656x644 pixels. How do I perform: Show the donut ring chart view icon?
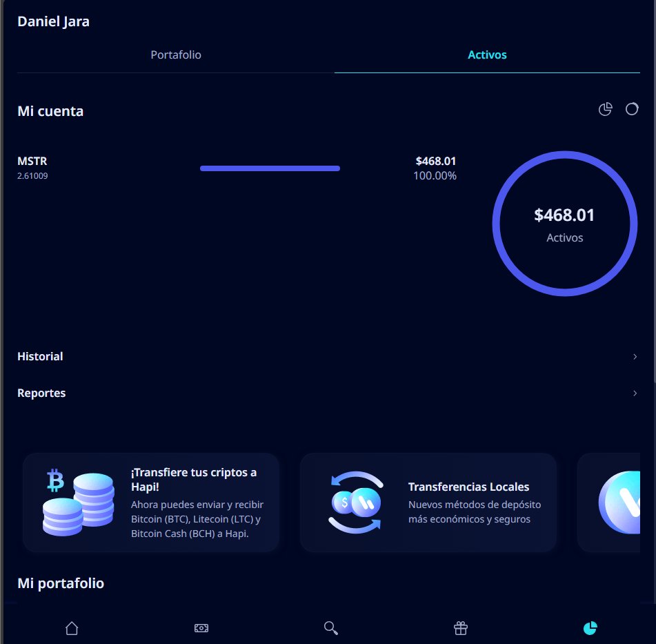tap(632, 109)
